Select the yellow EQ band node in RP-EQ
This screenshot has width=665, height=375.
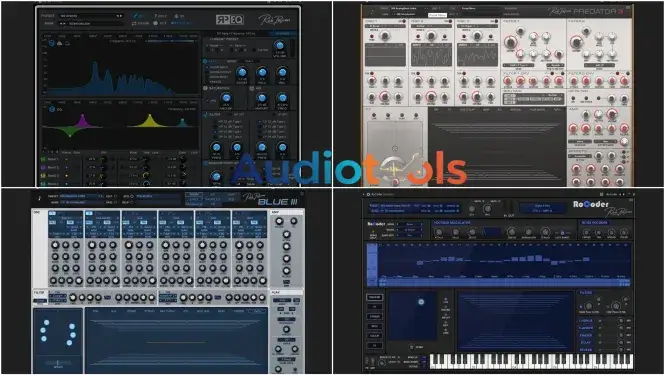point(149,115)
